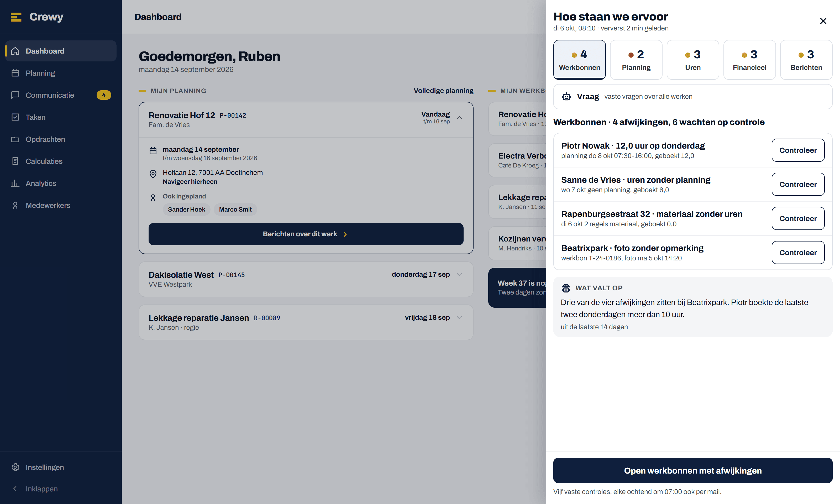Switch to the Uren tab
This screenshot has width=840, height=504.
[x=693, y=60]
